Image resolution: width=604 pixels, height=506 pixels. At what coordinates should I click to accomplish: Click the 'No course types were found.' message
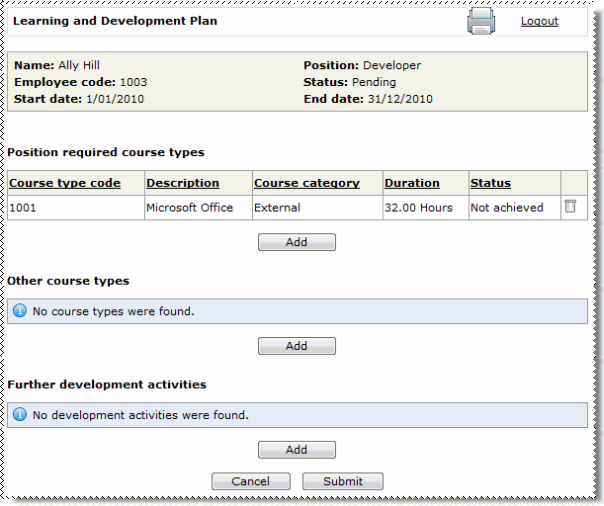(x=113, y=311)
